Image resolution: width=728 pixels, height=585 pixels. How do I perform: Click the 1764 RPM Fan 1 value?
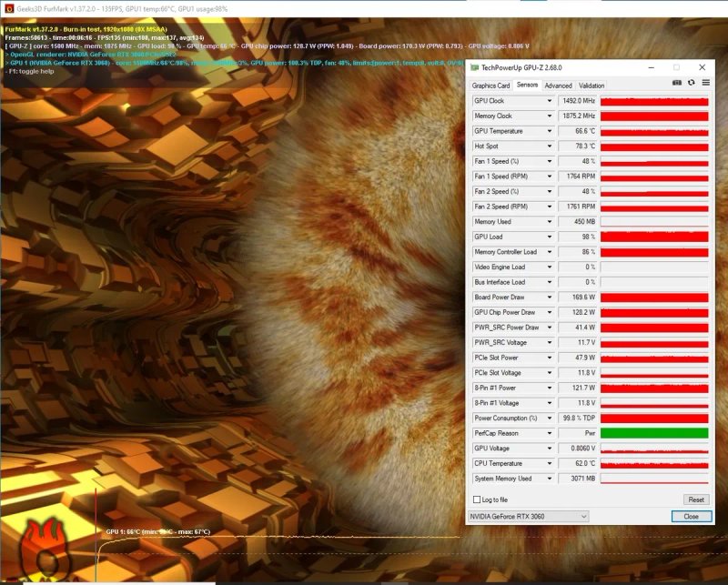coord(578,177)
